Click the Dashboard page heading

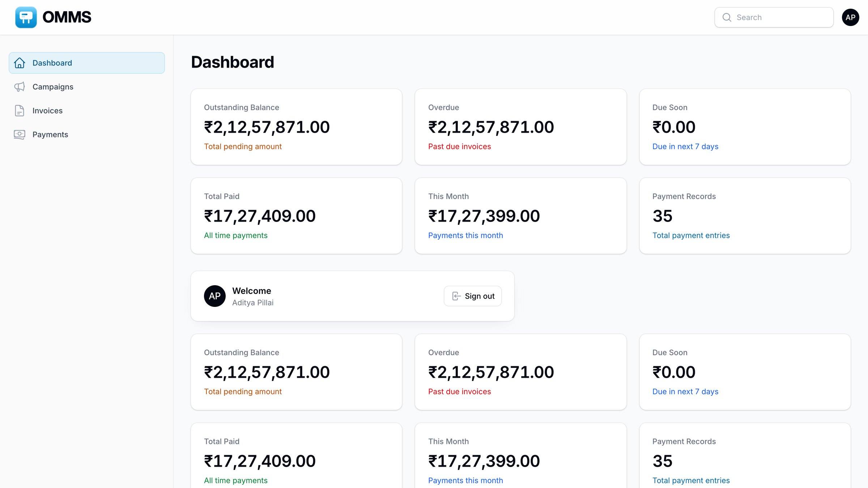233,62
